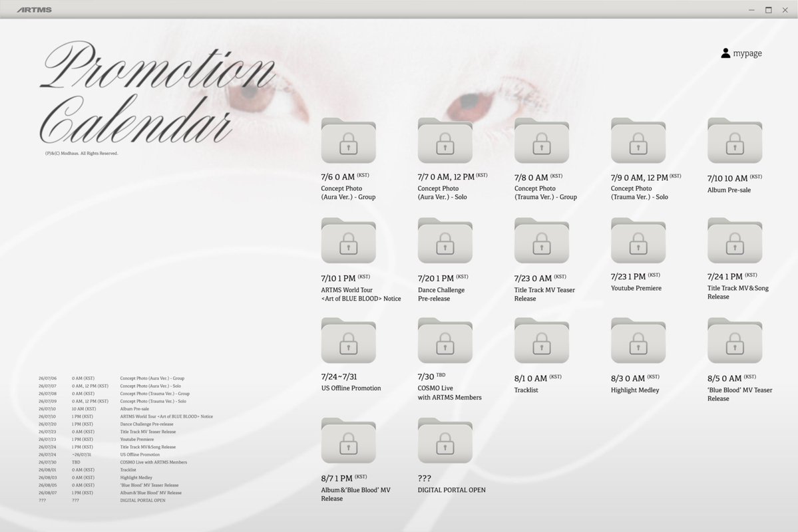Viewport: 798px width, 532px height.
Task: Open locked folder for Album Pre-sale
Action: click(x=735, y=141)
